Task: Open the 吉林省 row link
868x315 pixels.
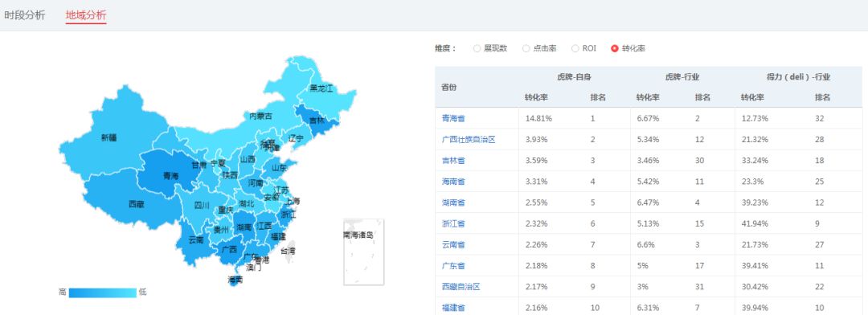Action: point(453,161)
